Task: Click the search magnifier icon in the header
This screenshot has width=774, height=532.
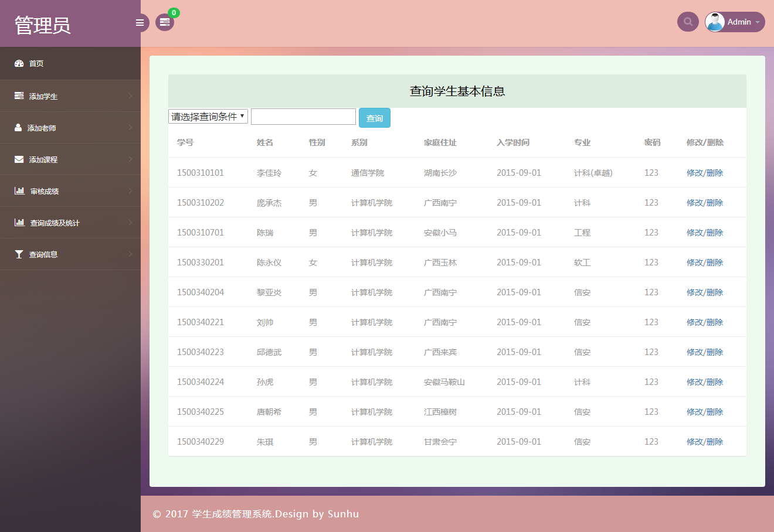Action: (688, 22)
